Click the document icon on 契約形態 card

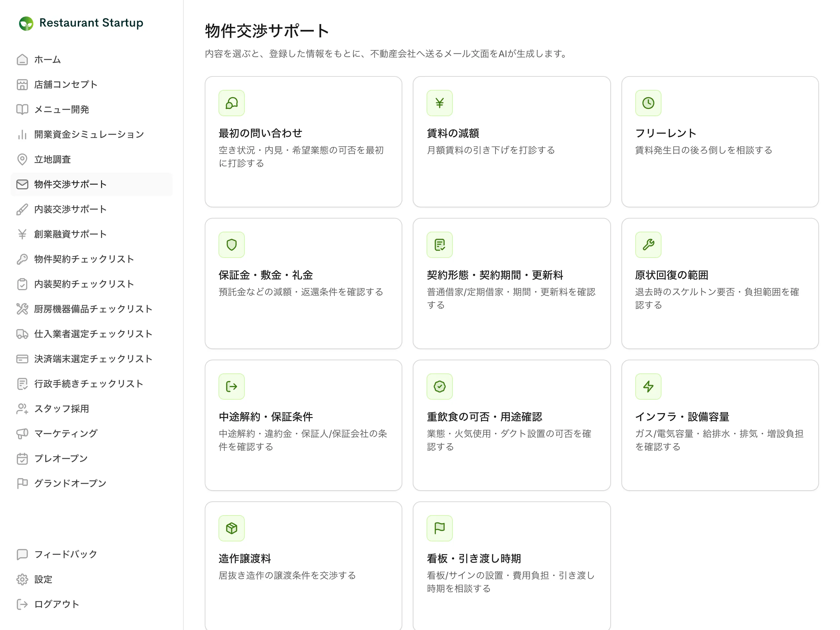click(440, 244)
